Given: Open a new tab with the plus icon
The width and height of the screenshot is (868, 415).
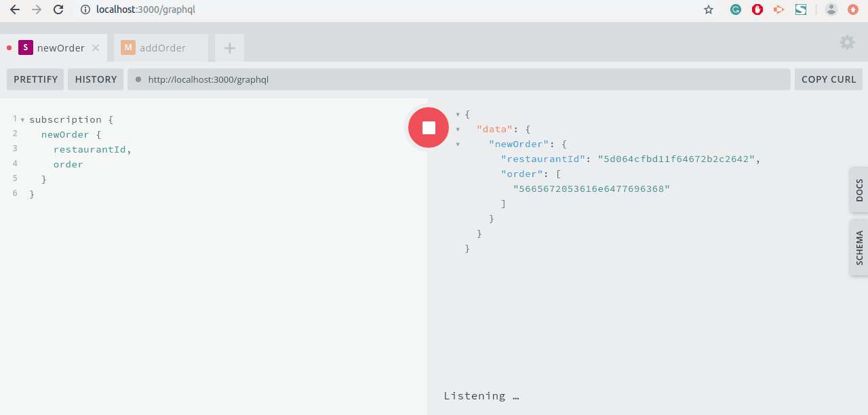Looking at the screenshot, I should click(229, 47).
